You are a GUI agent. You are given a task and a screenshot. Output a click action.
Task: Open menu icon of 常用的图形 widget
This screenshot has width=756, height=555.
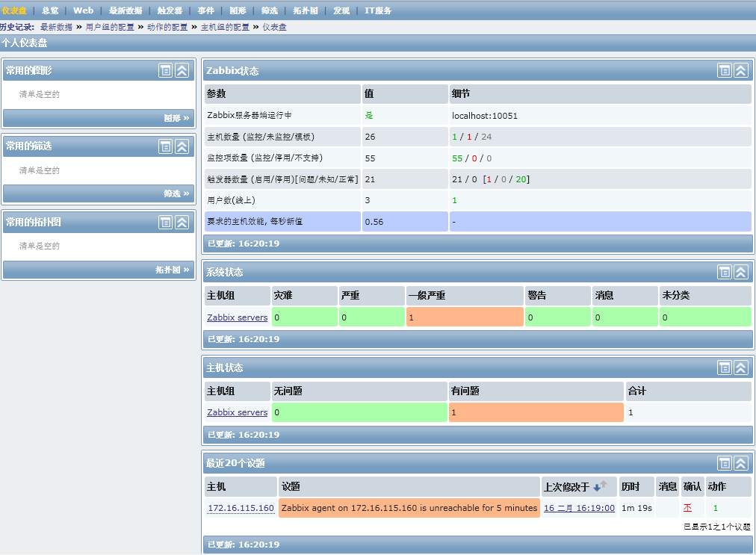[x=165, y=70]
